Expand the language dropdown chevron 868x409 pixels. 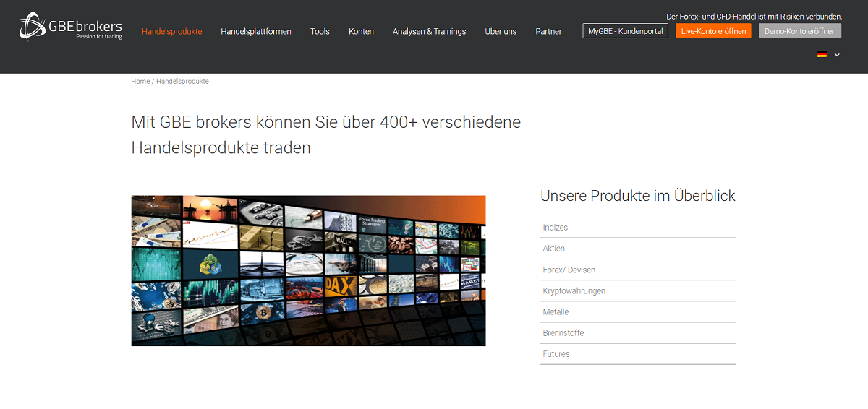(837, 54)
